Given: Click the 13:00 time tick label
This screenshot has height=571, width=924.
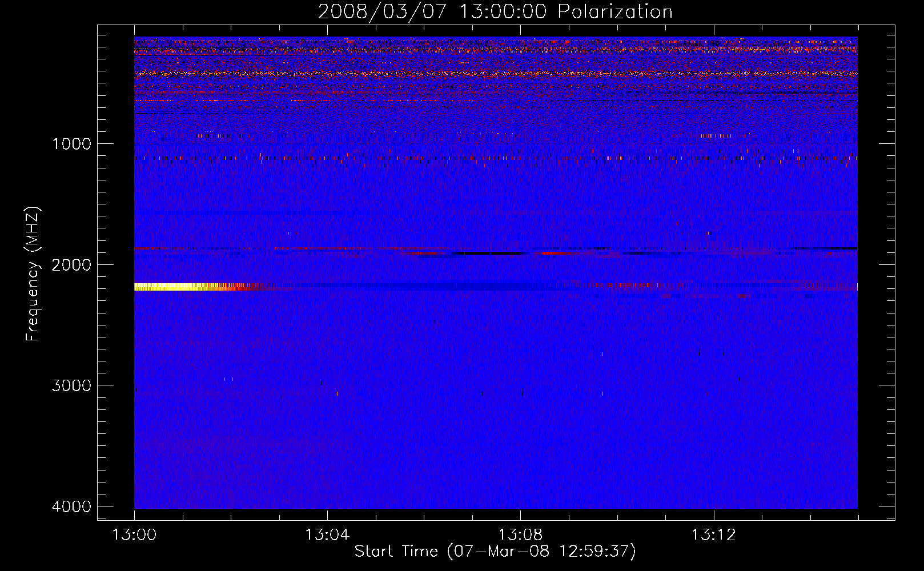Looking at the screenshot, I should click(134, 535).
